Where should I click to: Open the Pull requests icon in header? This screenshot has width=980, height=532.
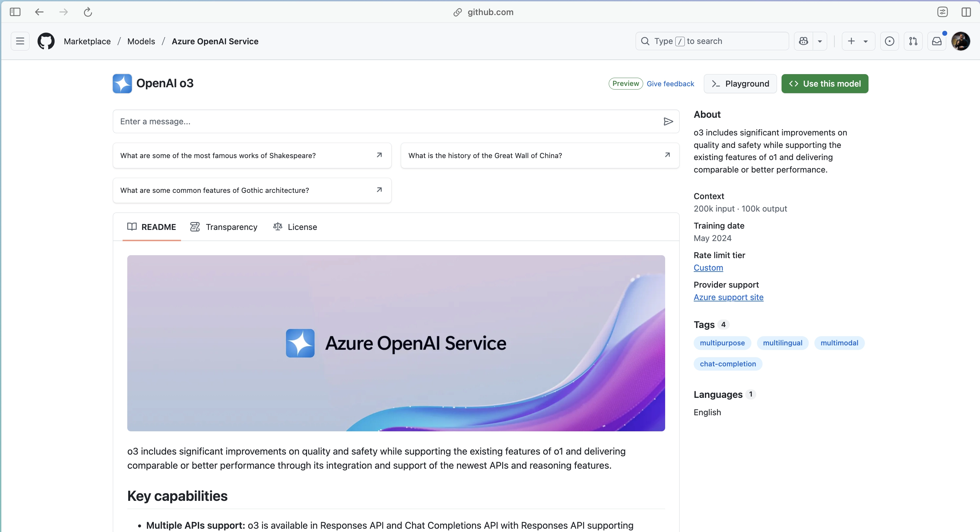click(x=913, y=41)
